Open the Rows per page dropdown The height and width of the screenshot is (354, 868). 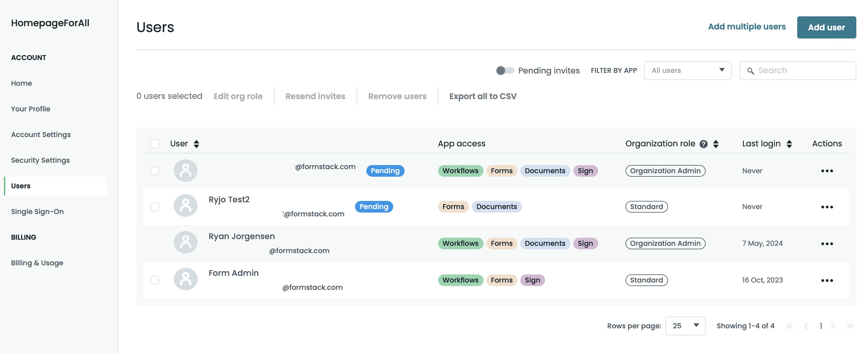685,326
